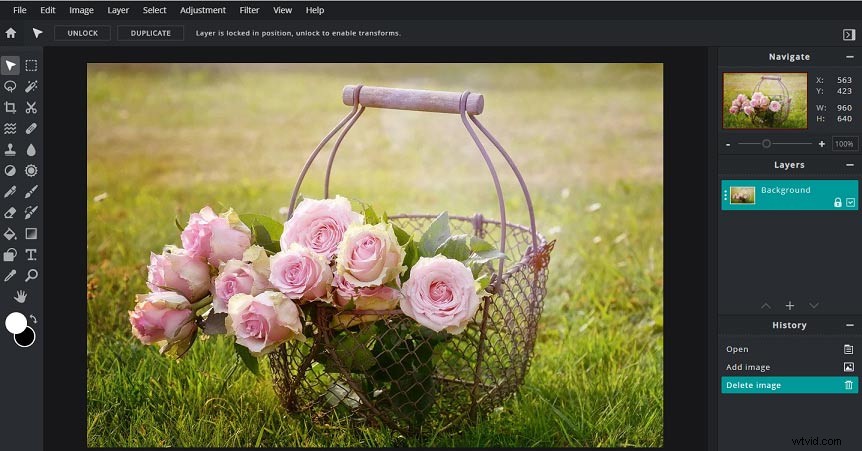The height and width of the screenshot is (451, 862).
Task: Select the Clone Stamp tool
Action: (10, 150)
